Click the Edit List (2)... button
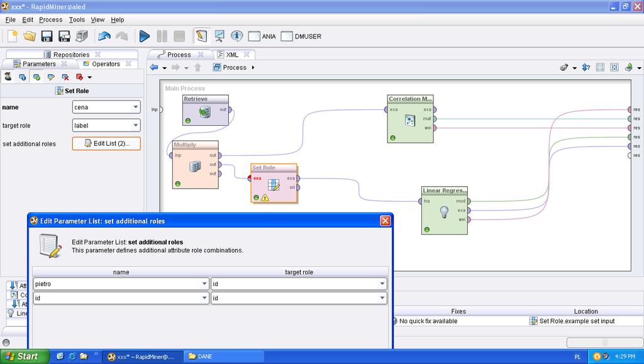The width and height of the screenshot is (644, 364). pos(106,143)
